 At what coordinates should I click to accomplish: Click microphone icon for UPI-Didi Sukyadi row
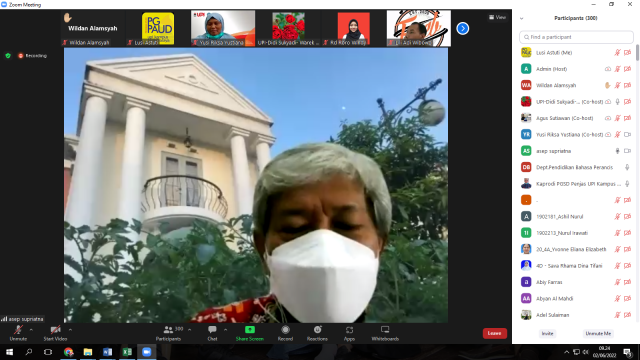point(618,102)
